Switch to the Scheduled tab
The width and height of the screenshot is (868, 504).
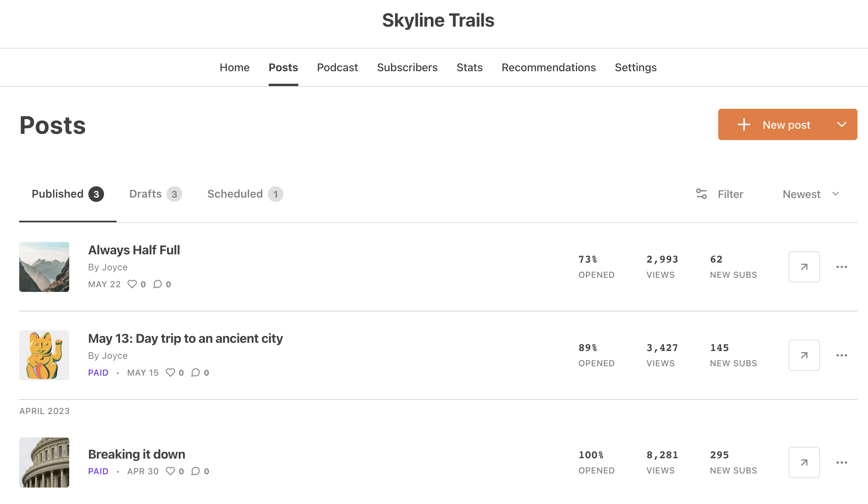pos(245,194)
